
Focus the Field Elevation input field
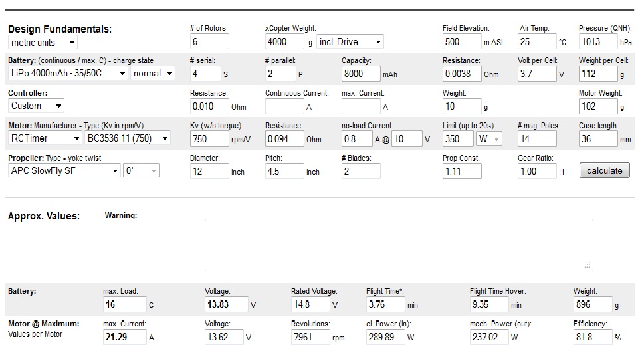tap(461, 42)
